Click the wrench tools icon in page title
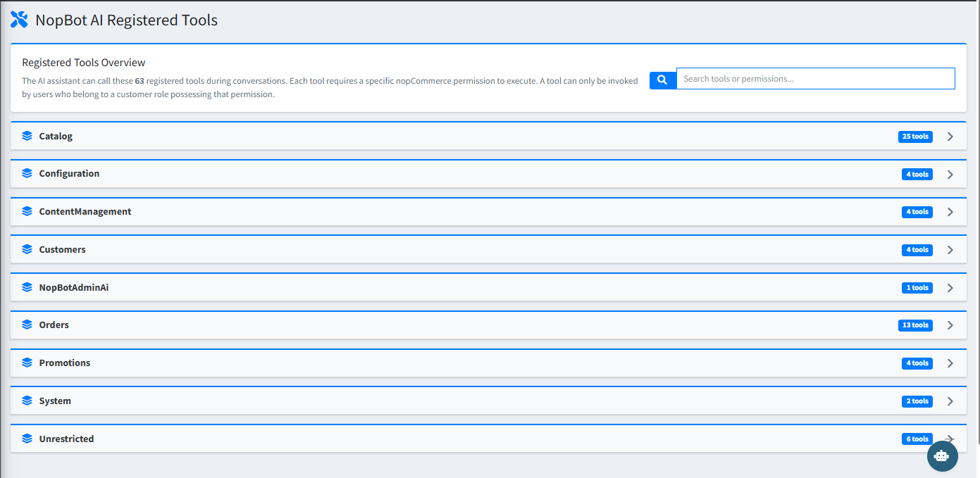This screenshot has width=980, height=478. pos(19,20)
